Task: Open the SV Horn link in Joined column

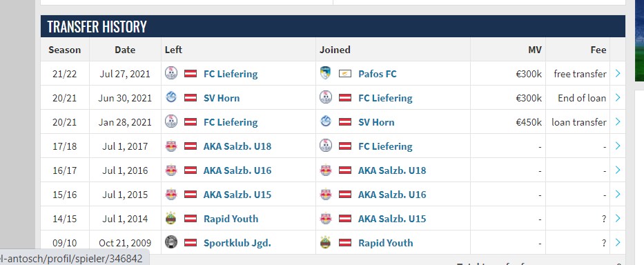Action: [376, 122]
